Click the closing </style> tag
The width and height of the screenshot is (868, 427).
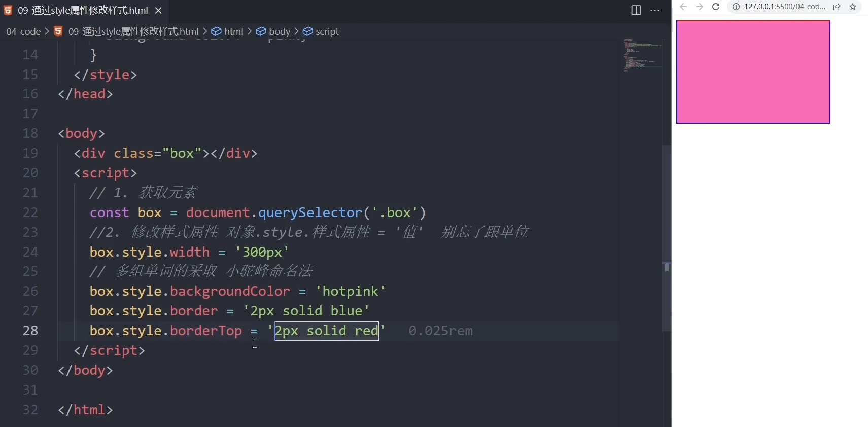point(106,75)
